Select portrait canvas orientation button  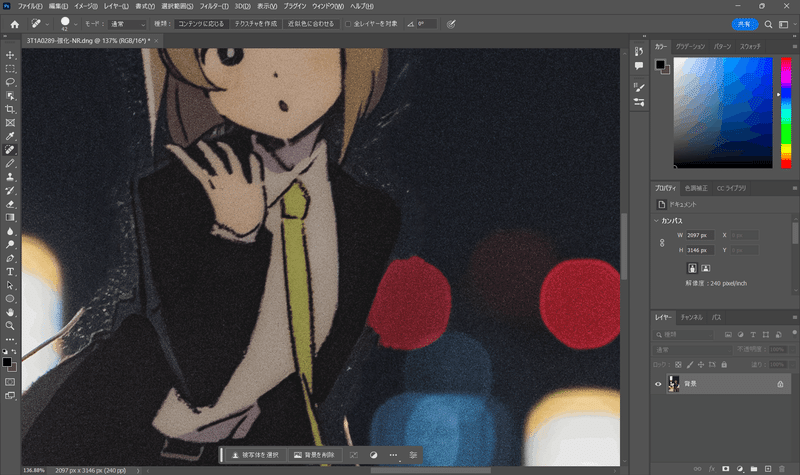coord(692,268)
